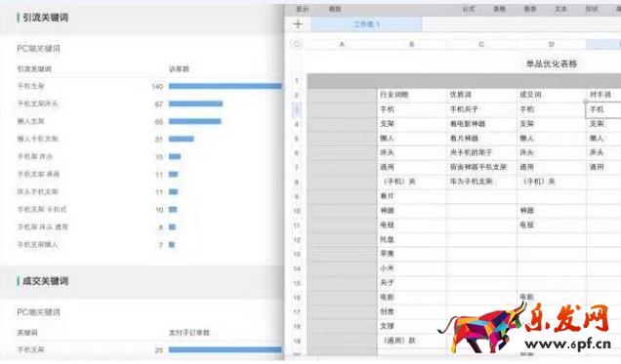621x364 pixels.
Task: Select the 托盘 cell
Action: 412,239
